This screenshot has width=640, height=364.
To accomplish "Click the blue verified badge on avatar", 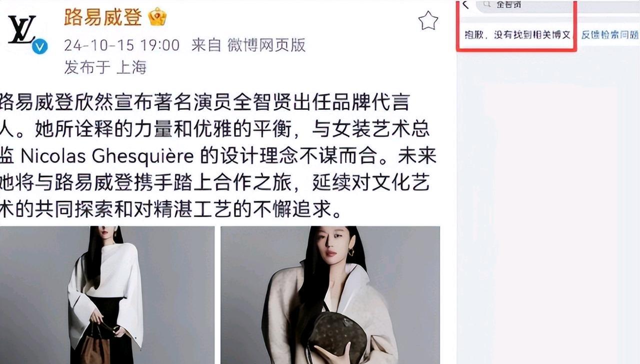I will [39, 47].
